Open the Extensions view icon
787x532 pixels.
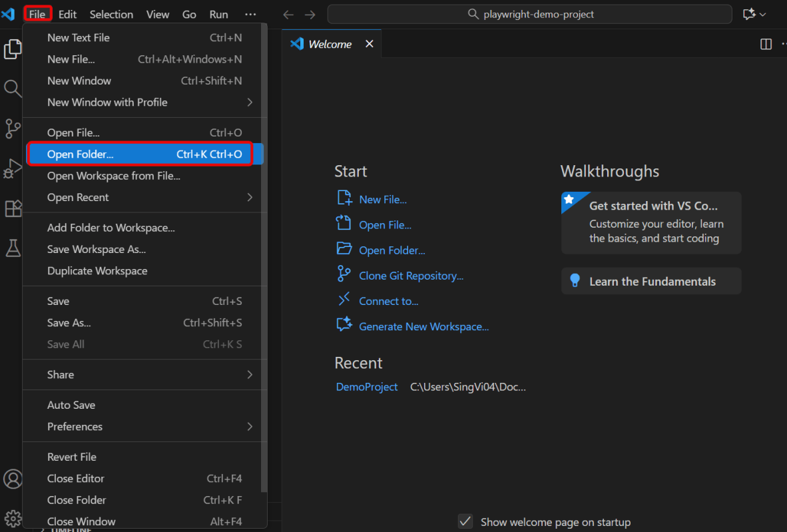pos(13,208)
